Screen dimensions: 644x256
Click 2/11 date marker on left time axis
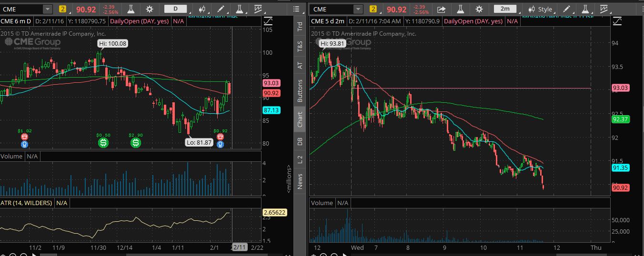(239, 247)
